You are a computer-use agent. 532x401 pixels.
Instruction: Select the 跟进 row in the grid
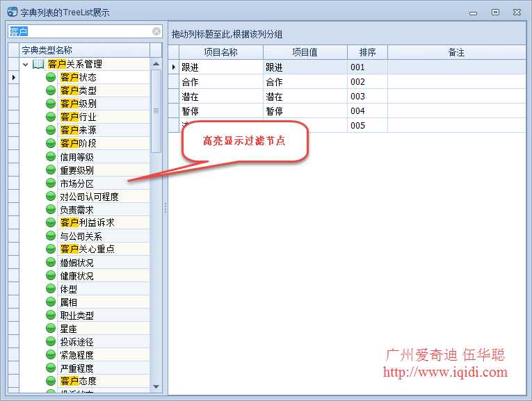coord(347,67)
